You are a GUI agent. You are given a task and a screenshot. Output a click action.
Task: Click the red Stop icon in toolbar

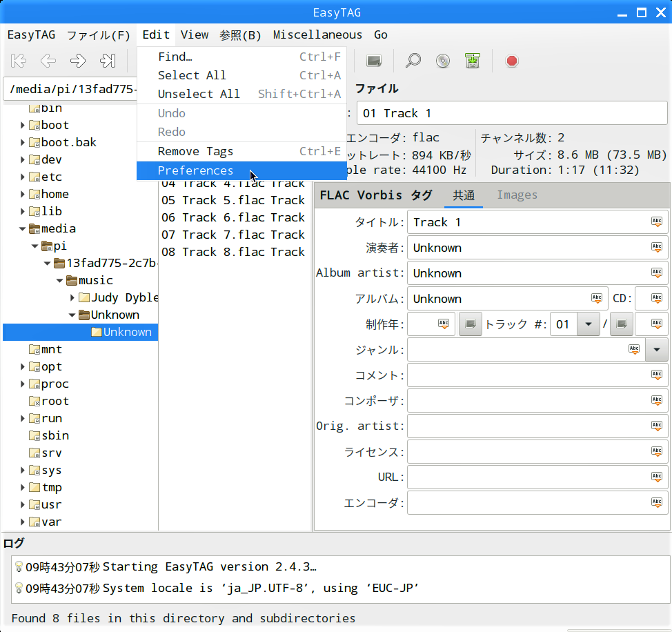pos(512,61)
